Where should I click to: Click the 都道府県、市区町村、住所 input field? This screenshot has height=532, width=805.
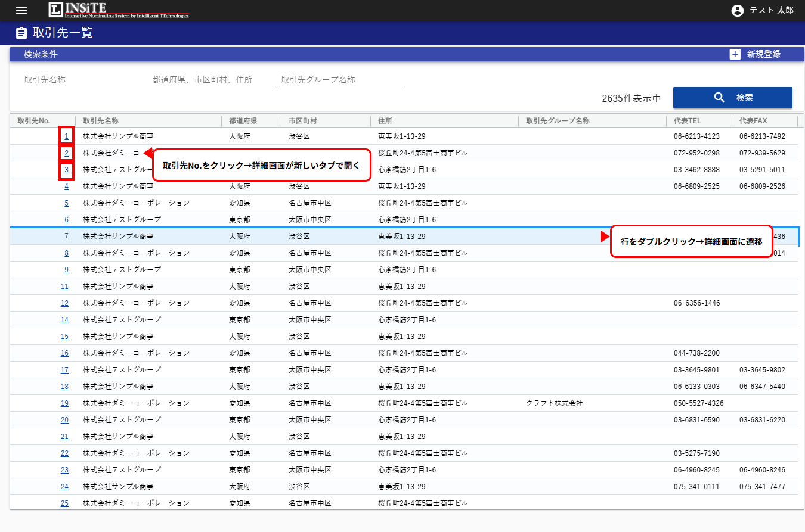[215, 79]
